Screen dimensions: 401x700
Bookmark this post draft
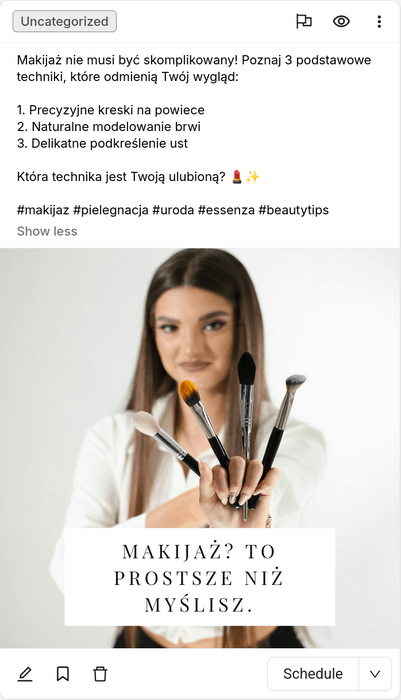tap(63, 674)
